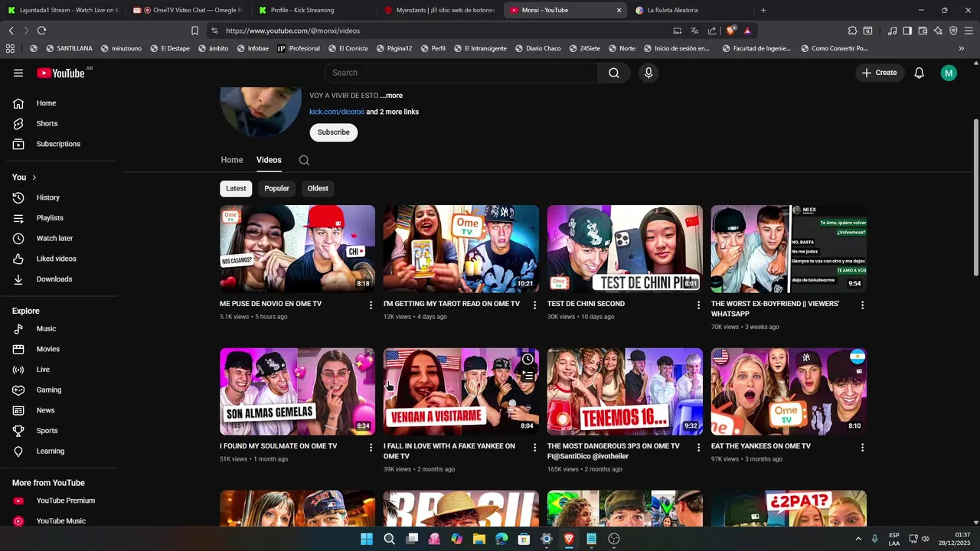Open I FOUND MY SOULMATE ON OME TV title
This screenshot has height=551, width=980.
click(x=278, y=446)
